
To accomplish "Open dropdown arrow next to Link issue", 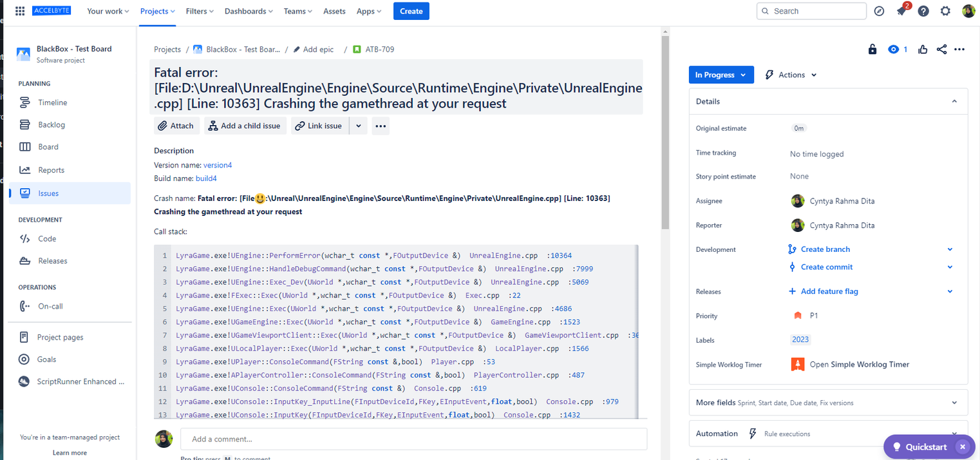I will 359,126.
